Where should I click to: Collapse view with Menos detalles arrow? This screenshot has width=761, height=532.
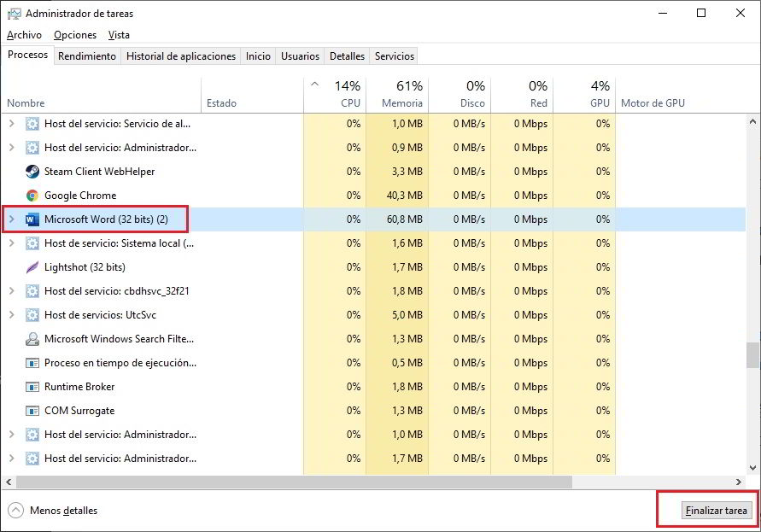click(x=15, y=511)
